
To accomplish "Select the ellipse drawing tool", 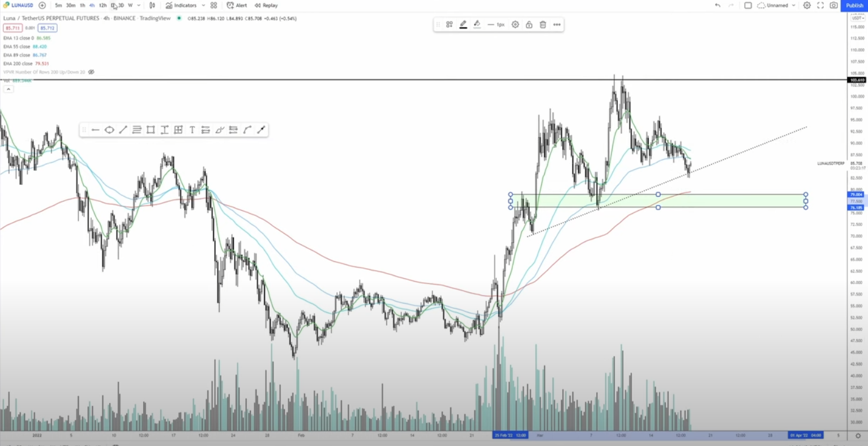I will click(x=109, y=130).
